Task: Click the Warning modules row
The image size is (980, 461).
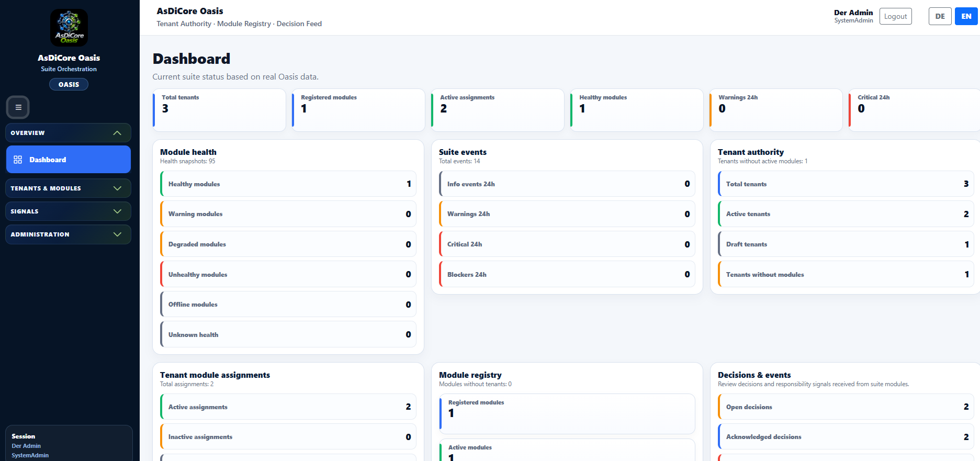Action: tap(288, 214)
